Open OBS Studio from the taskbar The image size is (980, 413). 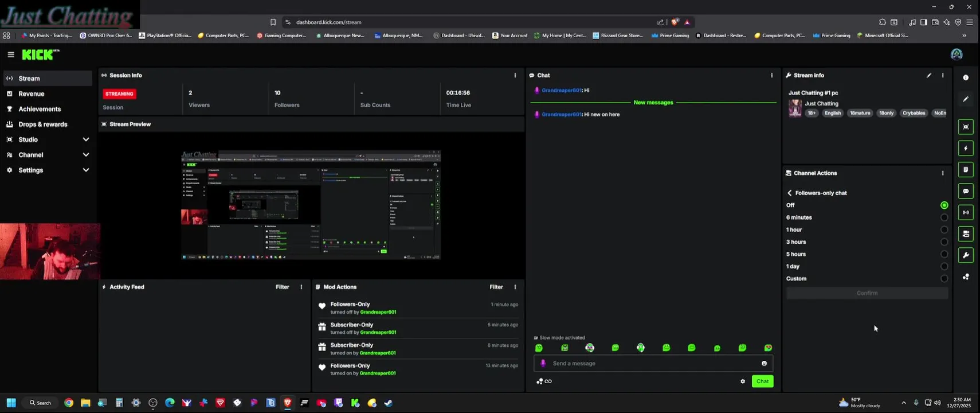pos(153,403)
